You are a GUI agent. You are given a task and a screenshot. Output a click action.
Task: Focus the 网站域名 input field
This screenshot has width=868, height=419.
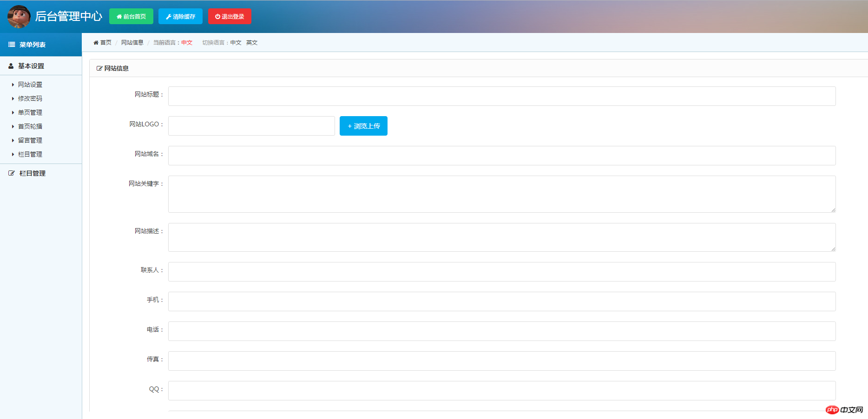502,156
